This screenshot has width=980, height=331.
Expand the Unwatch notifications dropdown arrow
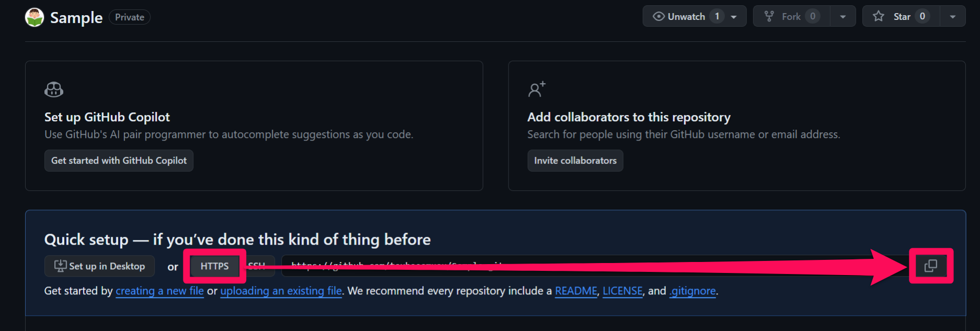click(734, 17)
